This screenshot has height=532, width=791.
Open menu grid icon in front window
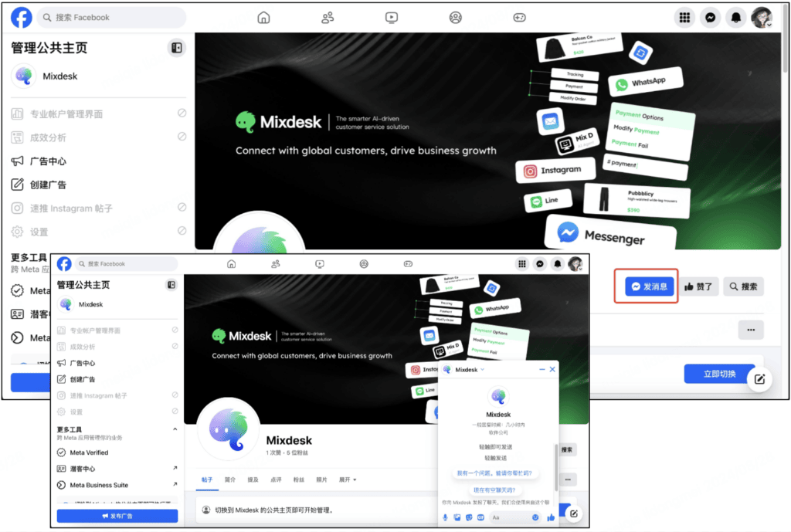pyautogui.click(x=522, y=264)
